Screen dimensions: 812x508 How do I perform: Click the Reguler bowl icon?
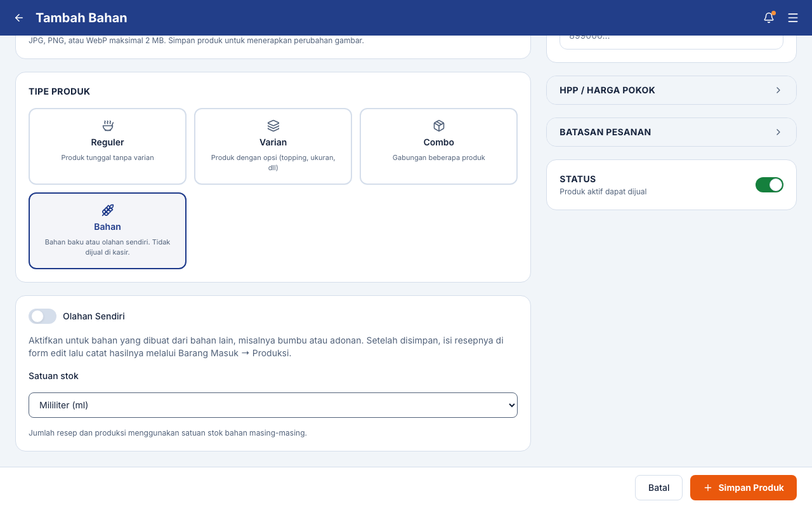pos(108,126)
